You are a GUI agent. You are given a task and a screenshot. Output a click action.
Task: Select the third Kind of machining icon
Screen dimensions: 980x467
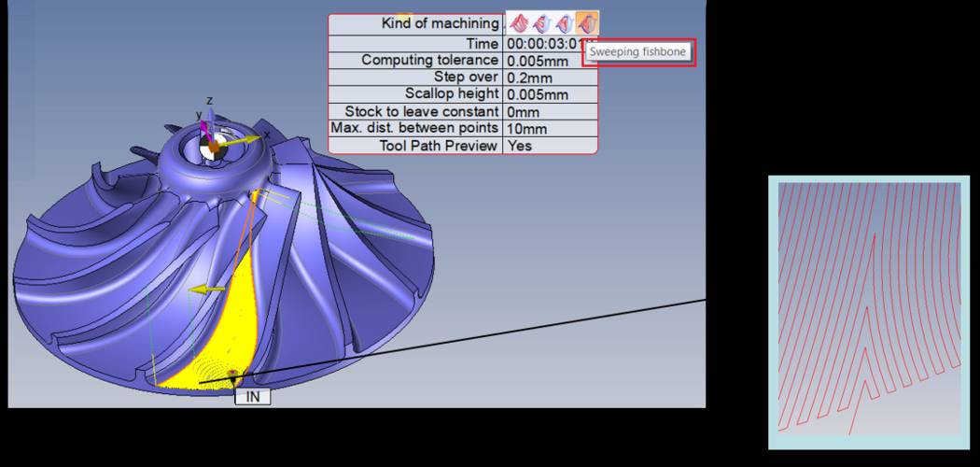(564, 23)
